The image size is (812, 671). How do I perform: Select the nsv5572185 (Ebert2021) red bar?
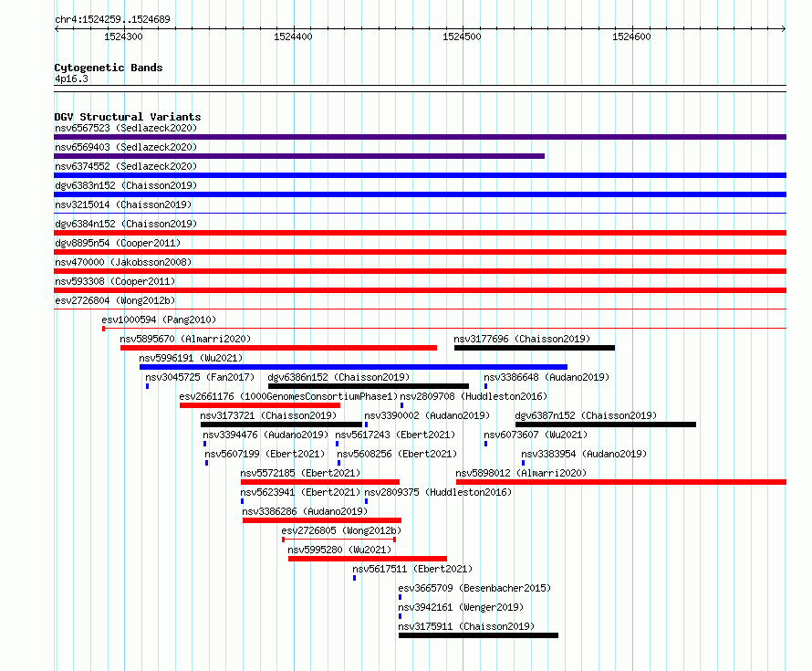click(x=320, y=482)
